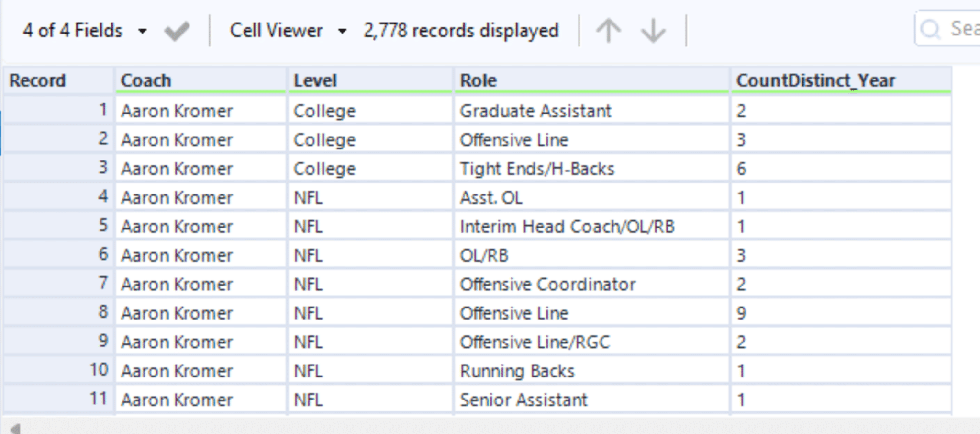Select the Tight Ends/H-Backs cell
980x434 pixels.
[537, 169]
